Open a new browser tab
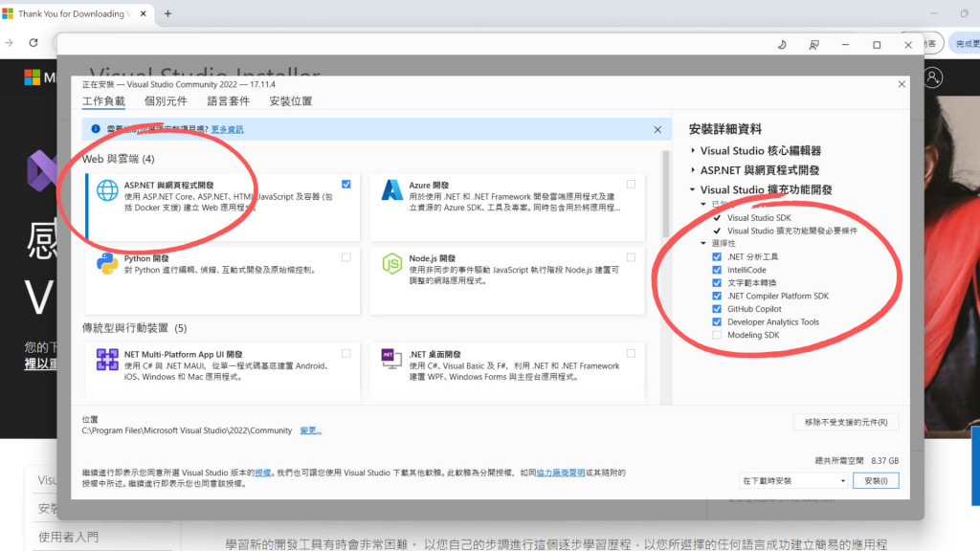This screenshot has height=551, width=980. [167, 13]
